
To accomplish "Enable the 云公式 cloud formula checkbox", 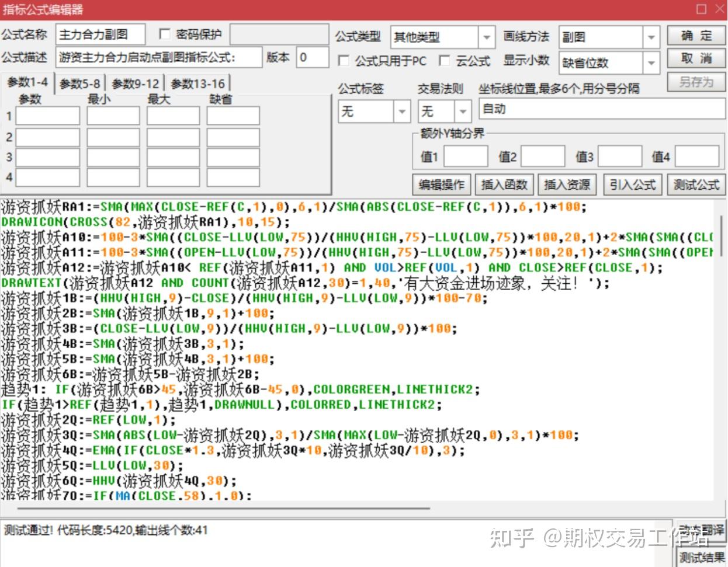I will point(445,61).
